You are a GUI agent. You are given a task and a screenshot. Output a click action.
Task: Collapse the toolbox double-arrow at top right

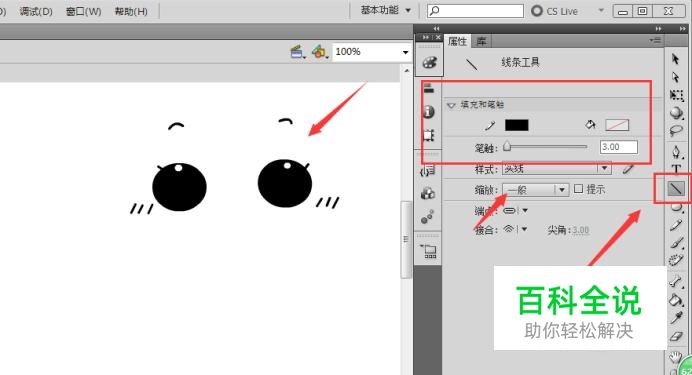(683, 29)
